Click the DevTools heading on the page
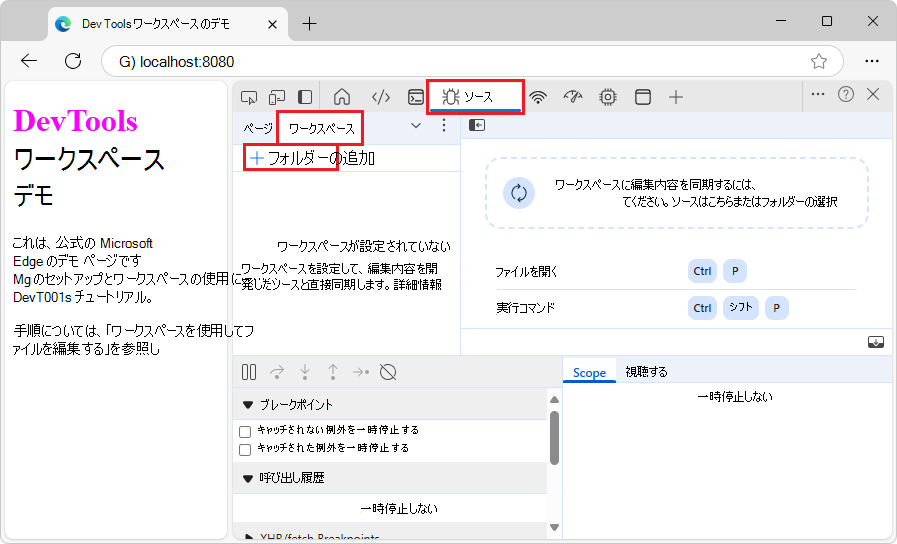Viewport: 897px width, 544px height. [76, 121]
